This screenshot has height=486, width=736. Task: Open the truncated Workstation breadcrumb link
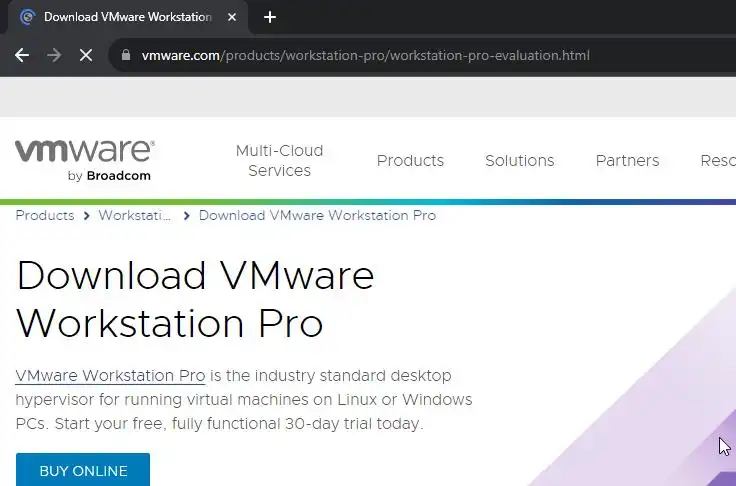pyautogui.click(x=134, y=216)
